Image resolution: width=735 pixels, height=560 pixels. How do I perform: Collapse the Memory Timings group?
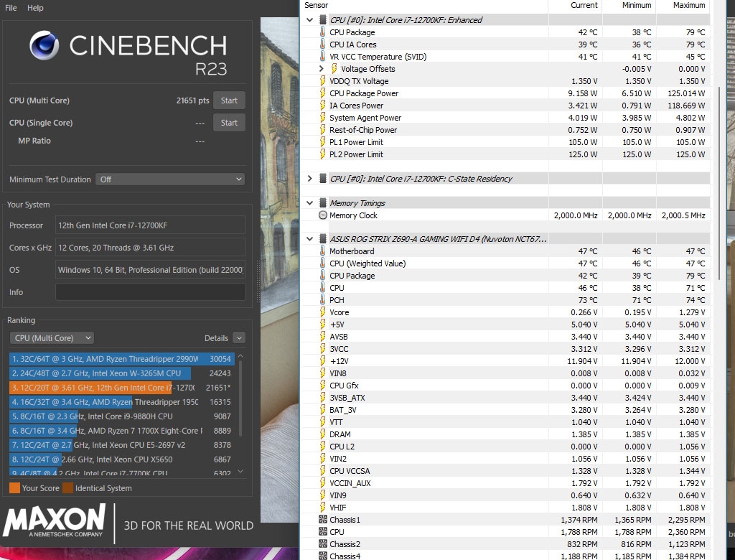309,203
